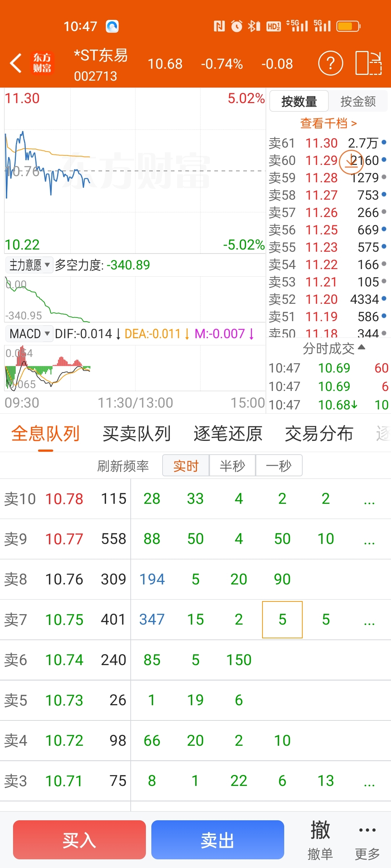The height and width of the screenshot is (868, 391).
Task: Tap 卖58 price 11.27
Action: tap(321, 195)
